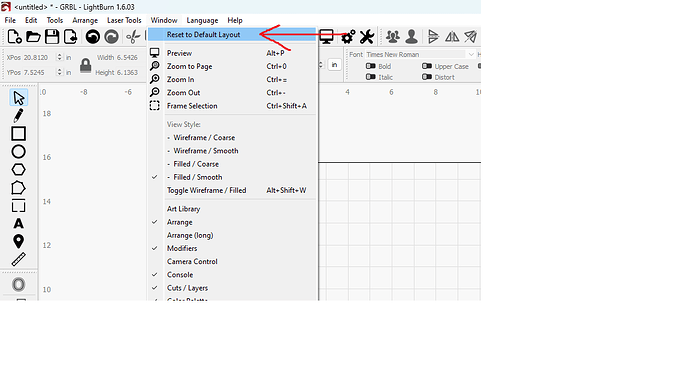Choose Zoom Out menu entry
The height and width of the screenshot is (388, 690).
(232, 93)
